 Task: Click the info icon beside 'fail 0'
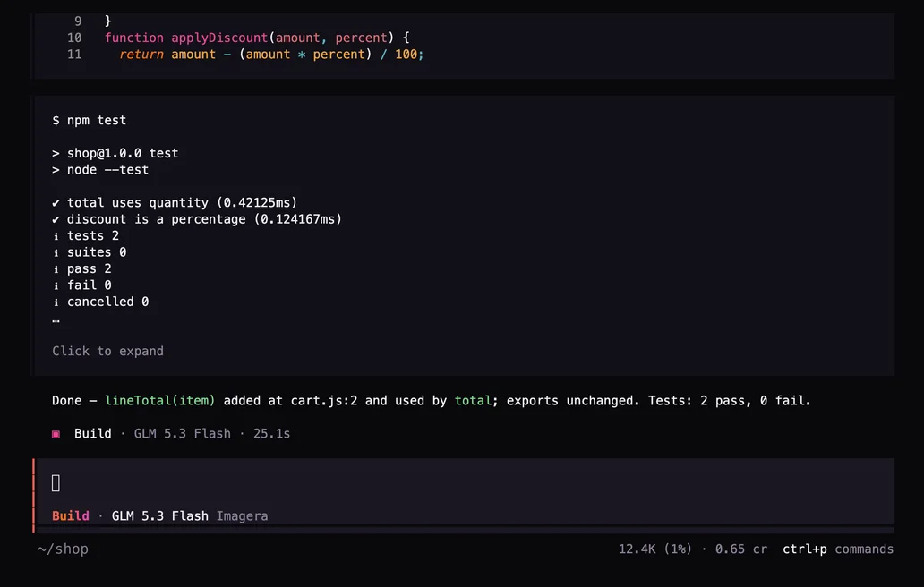click(56, 285)
